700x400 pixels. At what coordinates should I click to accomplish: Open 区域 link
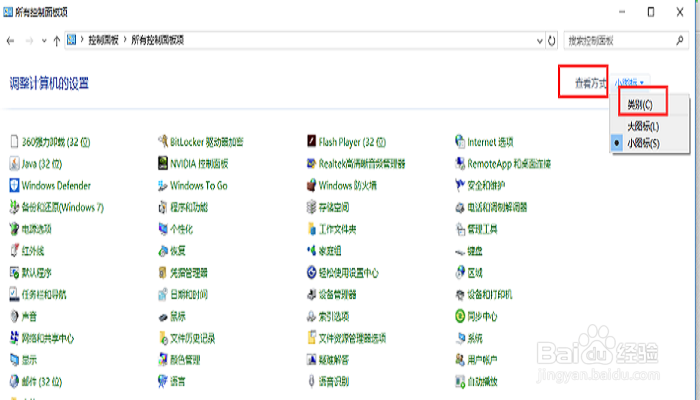(475, 273)
